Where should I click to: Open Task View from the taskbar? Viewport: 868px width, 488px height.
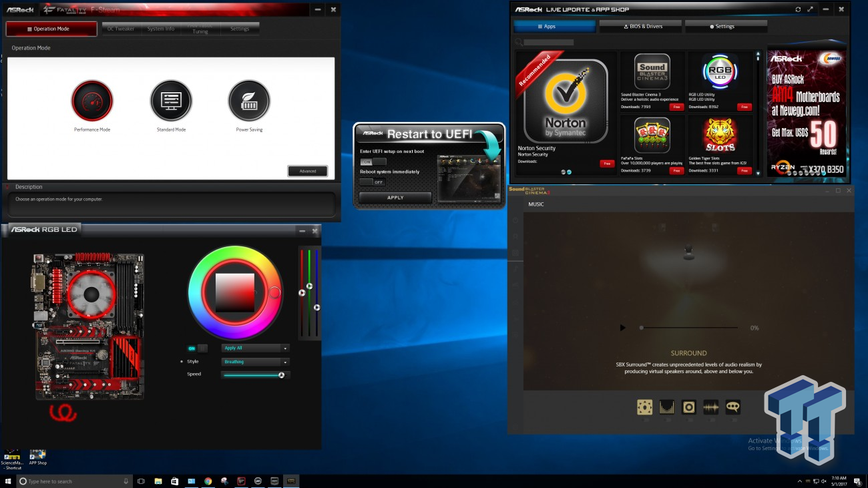point(141,481)
